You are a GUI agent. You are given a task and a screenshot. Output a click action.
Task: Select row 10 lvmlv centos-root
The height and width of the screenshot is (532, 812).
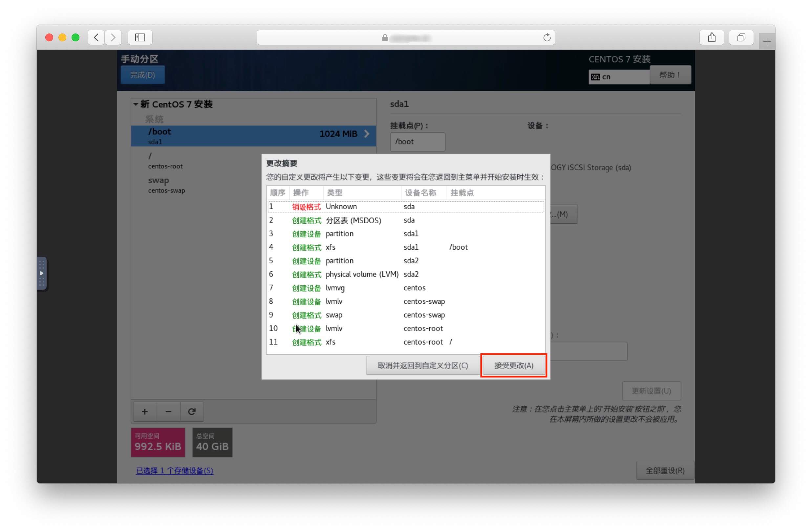(406, 328)
